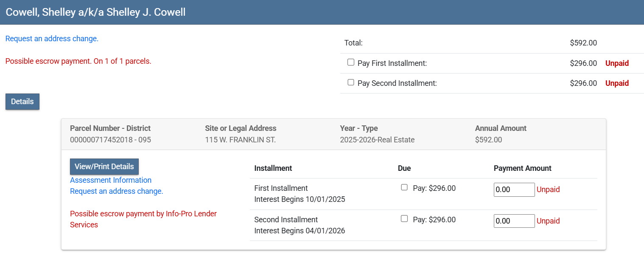This screenshot has height=255, width=644.
Task: Click the top Request an address change link
Action: (52, 39)
